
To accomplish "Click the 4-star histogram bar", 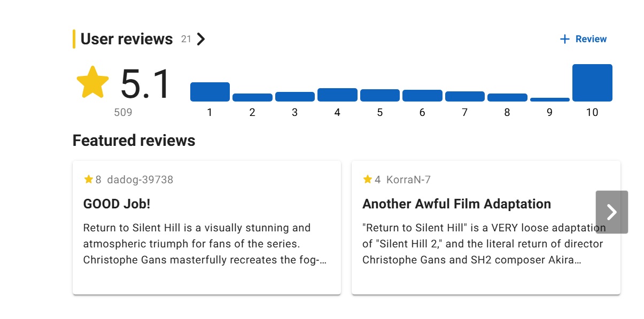I will [337, 95].
